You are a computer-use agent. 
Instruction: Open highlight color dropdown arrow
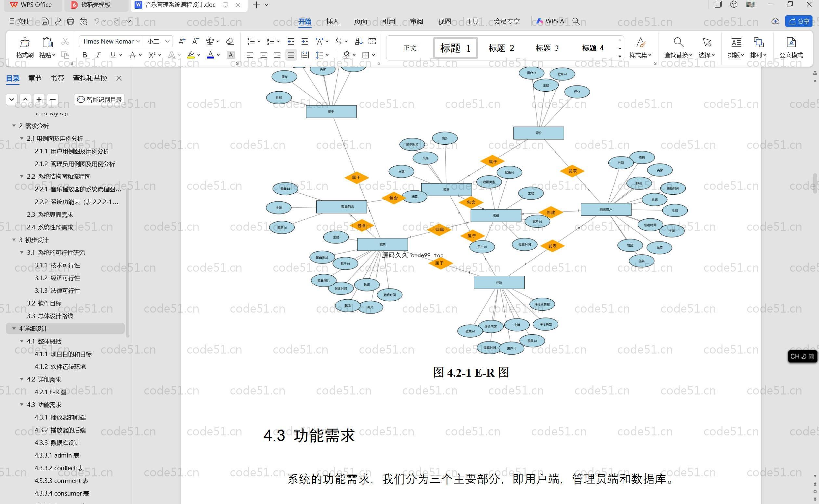pyautogui.click(x=199, y=55)
